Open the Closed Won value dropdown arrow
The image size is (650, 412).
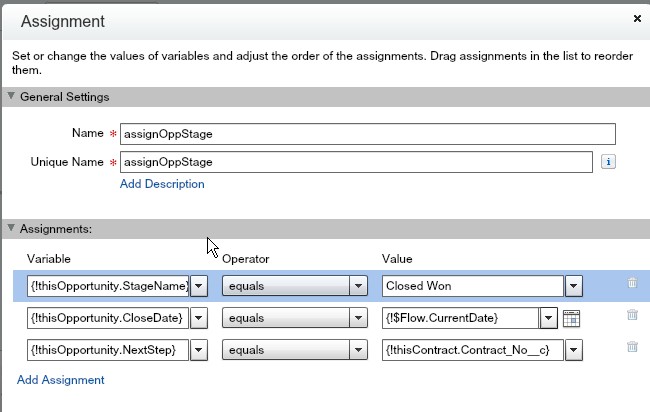point(573,286)
